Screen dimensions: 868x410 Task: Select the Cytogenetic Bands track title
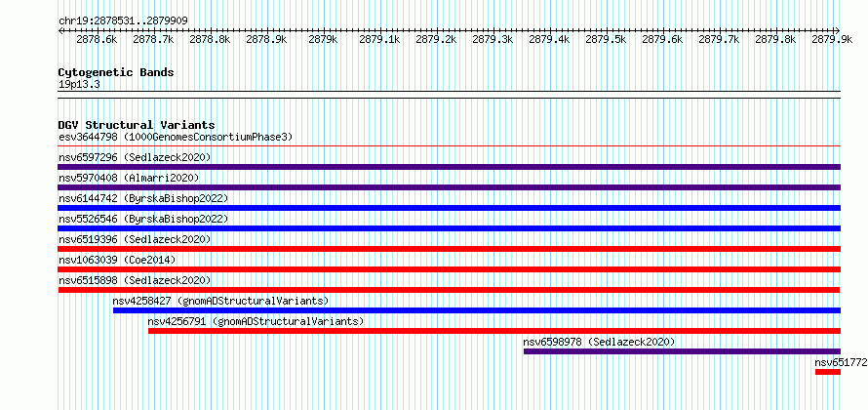116,72
